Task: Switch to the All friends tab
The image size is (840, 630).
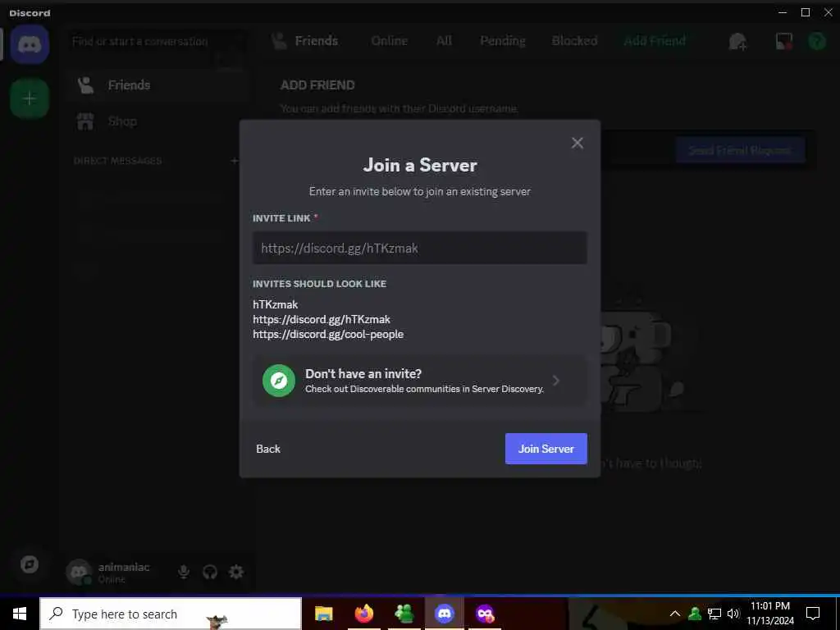Action: click(444, 41)
